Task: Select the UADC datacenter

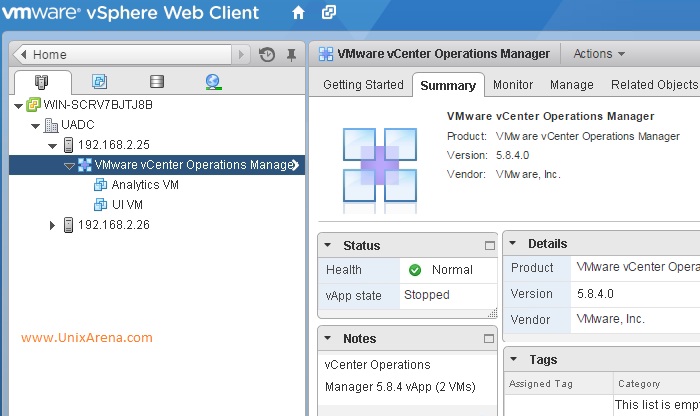Action: pyautogui.click(x=78, y=125)
